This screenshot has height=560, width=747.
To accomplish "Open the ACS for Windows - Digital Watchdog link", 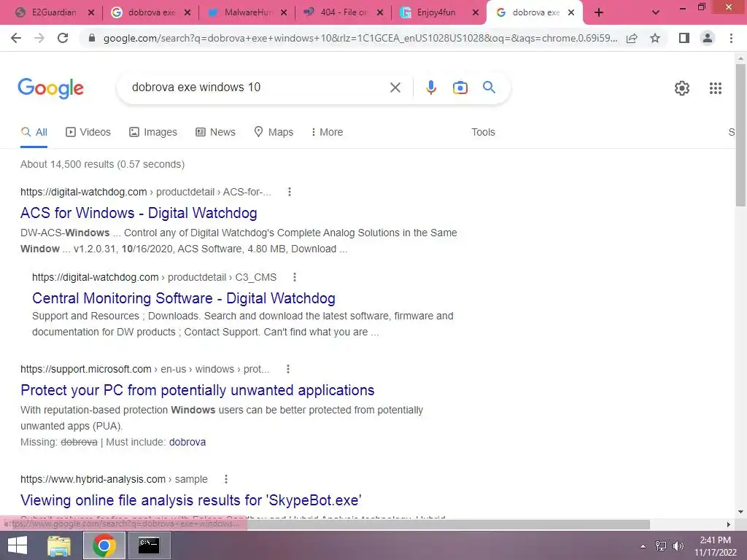I will [x=139, y=213].
